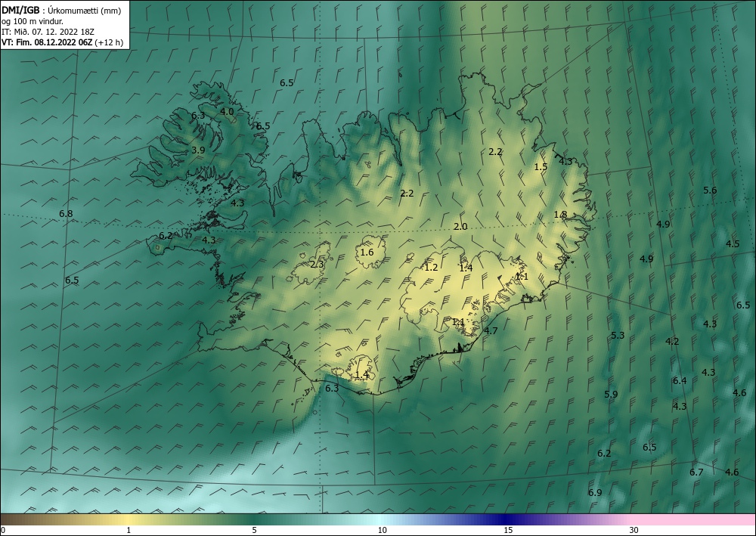Viewport: 756px width, 536px height.
Task: Click the 'DMI/IGB : Úrkomumætti (mm)' title line
Action: click(61, 11)
